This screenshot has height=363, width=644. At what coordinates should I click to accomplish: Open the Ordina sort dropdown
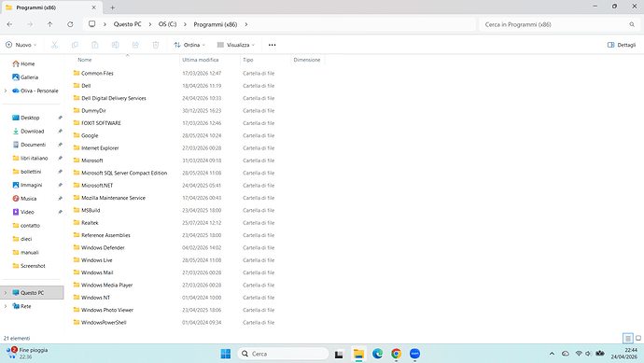189,45
